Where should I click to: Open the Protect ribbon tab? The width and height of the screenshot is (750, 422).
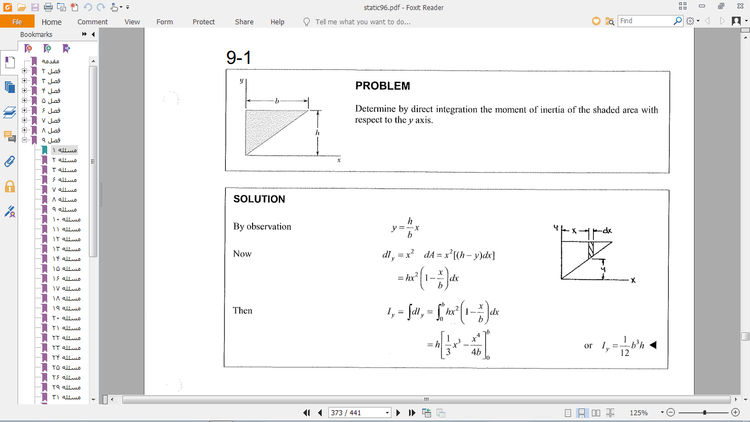(203, 21)
